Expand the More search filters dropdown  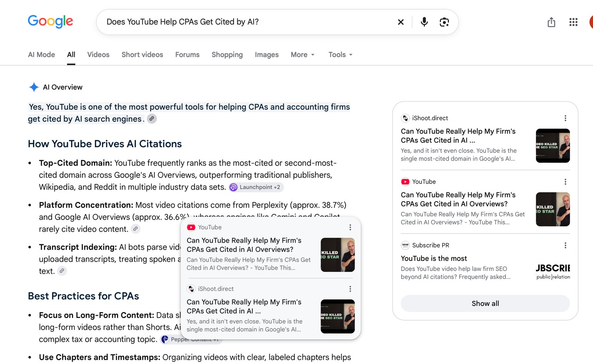pyautogui.click(x=303, y=55)
